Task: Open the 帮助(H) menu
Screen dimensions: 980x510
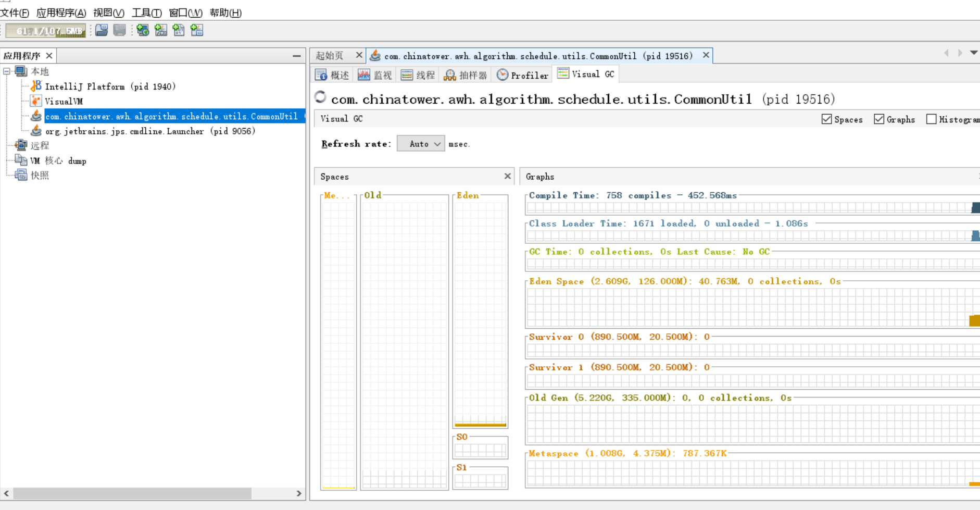Action: tap(225, 13)
